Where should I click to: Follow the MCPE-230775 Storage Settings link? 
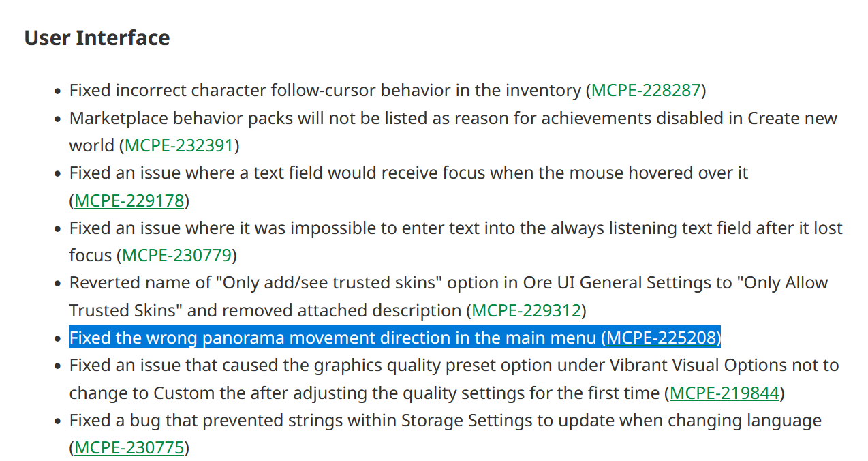click(x=129, y=448)
